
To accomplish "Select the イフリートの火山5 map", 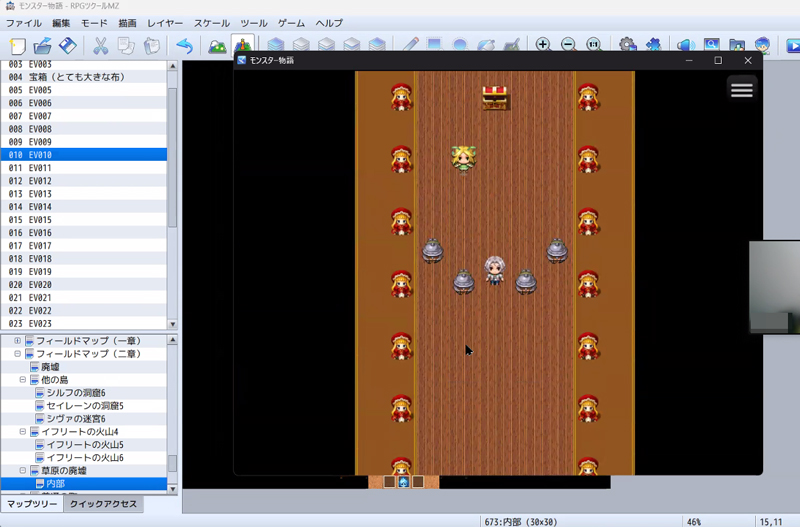I will pos(85,445).
